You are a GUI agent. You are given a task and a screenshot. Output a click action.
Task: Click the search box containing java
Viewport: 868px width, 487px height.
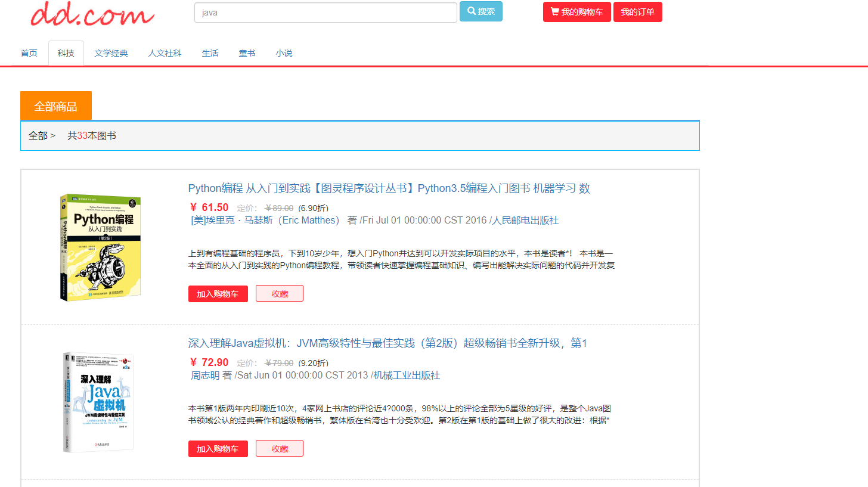pyautogui.click(x=325, y=13)
